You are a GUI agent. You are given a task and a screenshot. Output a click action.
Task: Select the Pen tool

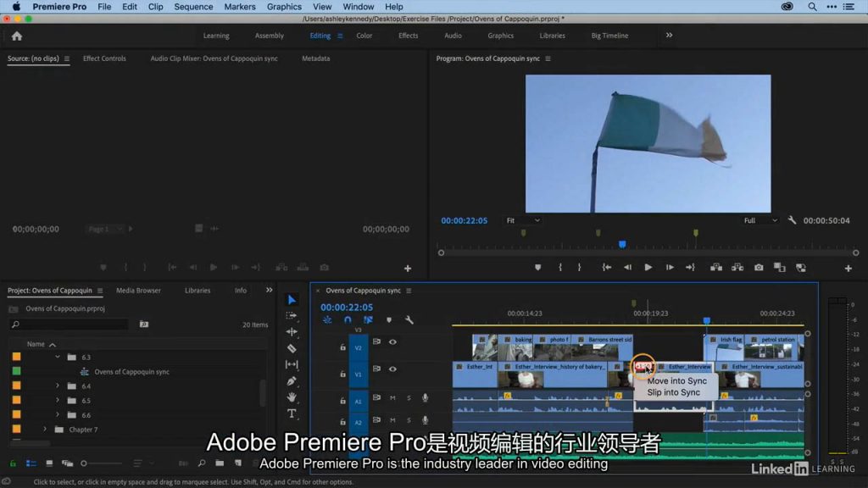click(x=292, y=381)
